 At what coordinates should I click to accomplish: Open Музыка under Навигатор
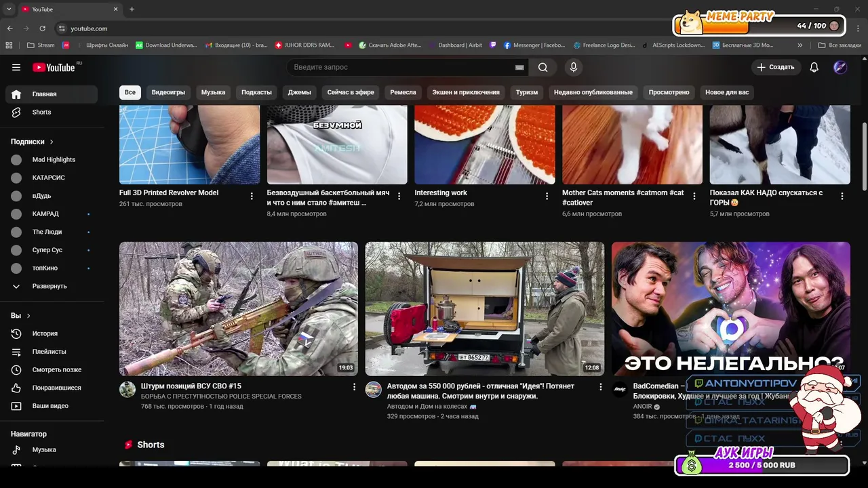coord(52,449)
